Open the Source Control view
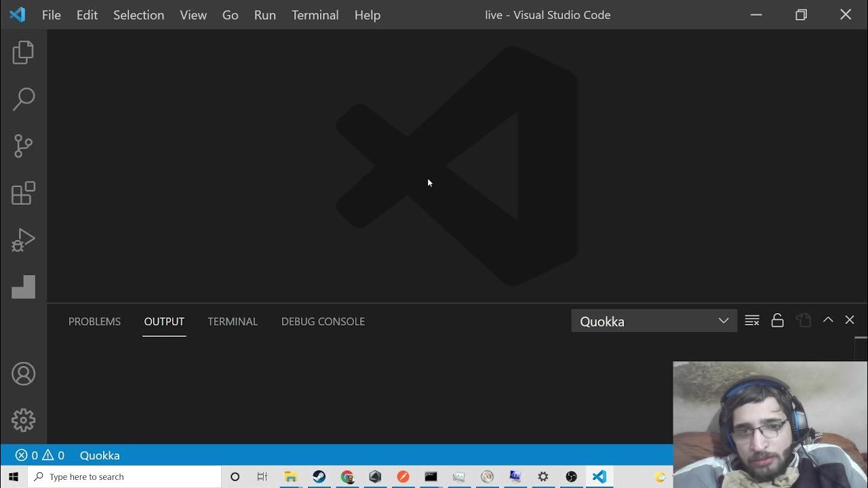Image resolution: width=868 pixels, height=488 pixels. pyautogui.click(x=23, y=146)
